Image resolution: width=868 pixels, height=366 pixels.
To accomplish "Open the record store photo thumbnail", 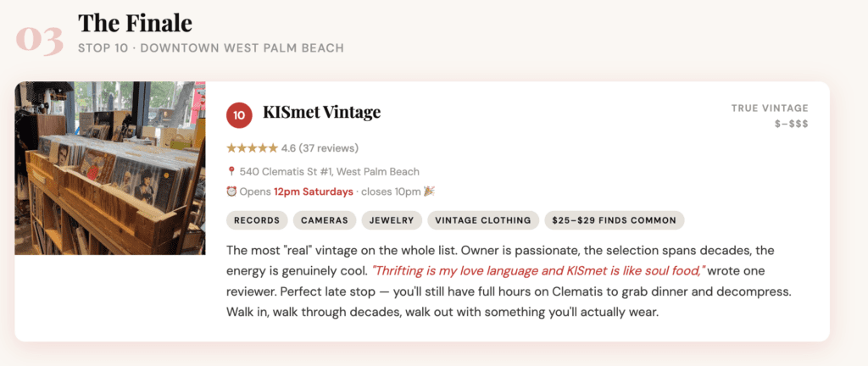I will pyautogui.click(x=110, y=168).
